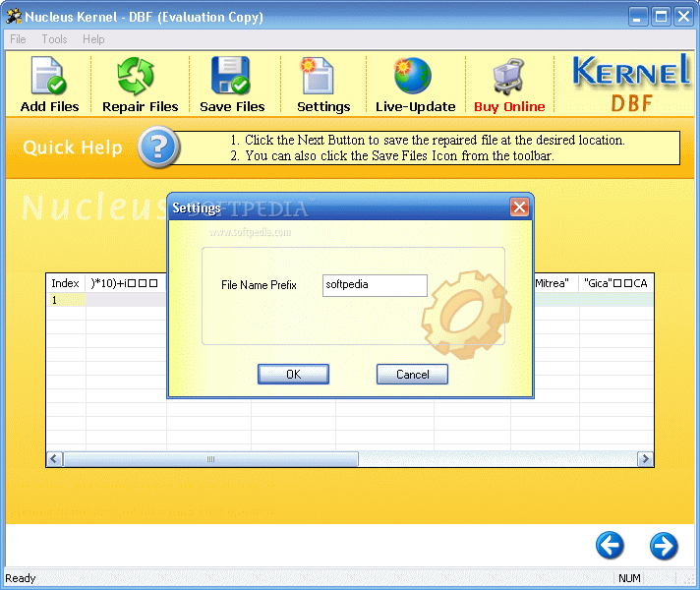Click the horizontal scrollbar thumb
The width and height of the screenshot is (700, 590).
(210, 458)
